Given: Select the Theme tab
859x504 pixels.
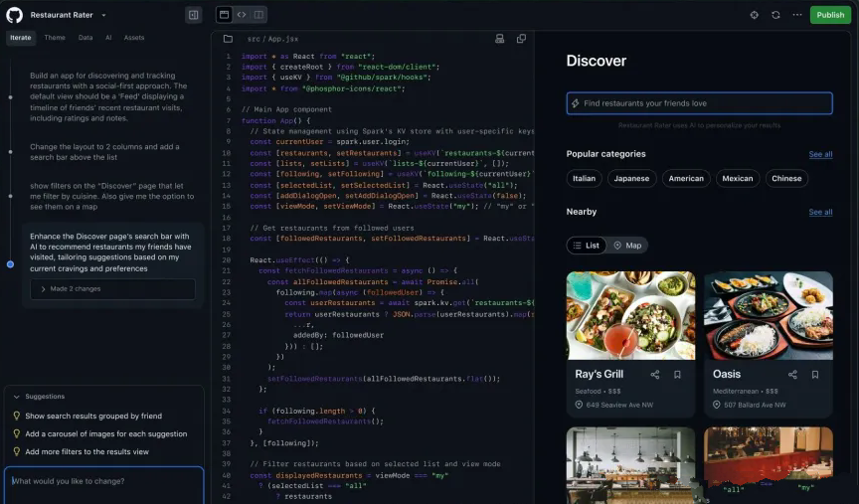Looking at the screenshot, I should pos(55,38).
